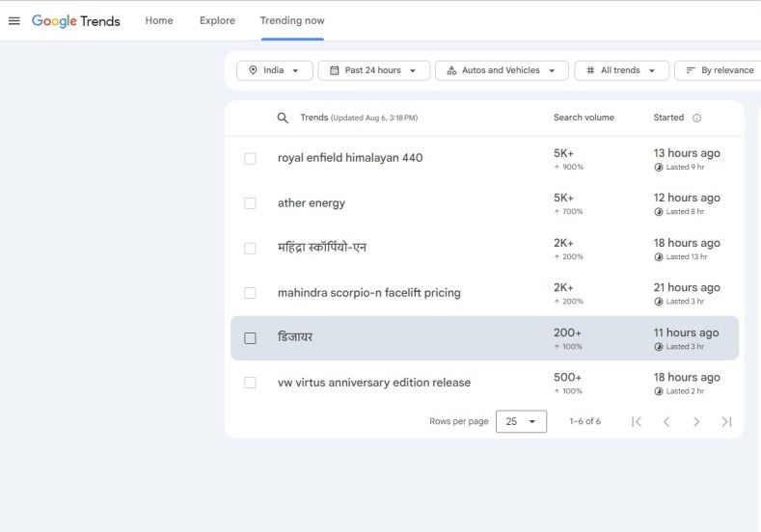Click the info icon next to Started
The width and height of the screenshot is (761, 532).
[696, 118]
